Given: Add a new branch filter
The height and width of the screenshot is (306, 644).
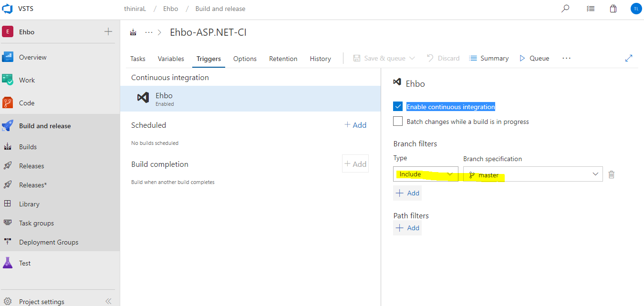Looking at the screenshot, I should (x=407, y=193).
